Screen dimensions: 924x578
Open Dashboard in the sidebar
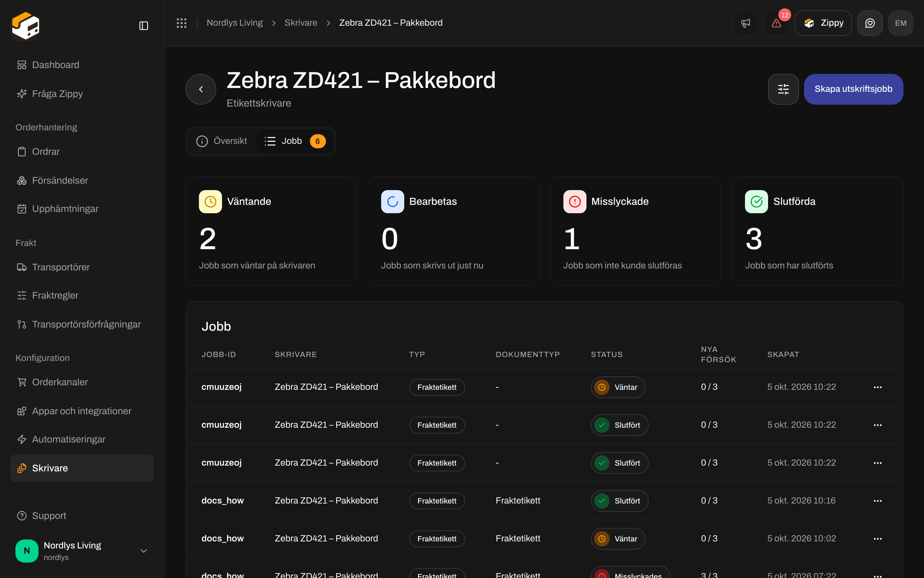(x=82, y=65)
